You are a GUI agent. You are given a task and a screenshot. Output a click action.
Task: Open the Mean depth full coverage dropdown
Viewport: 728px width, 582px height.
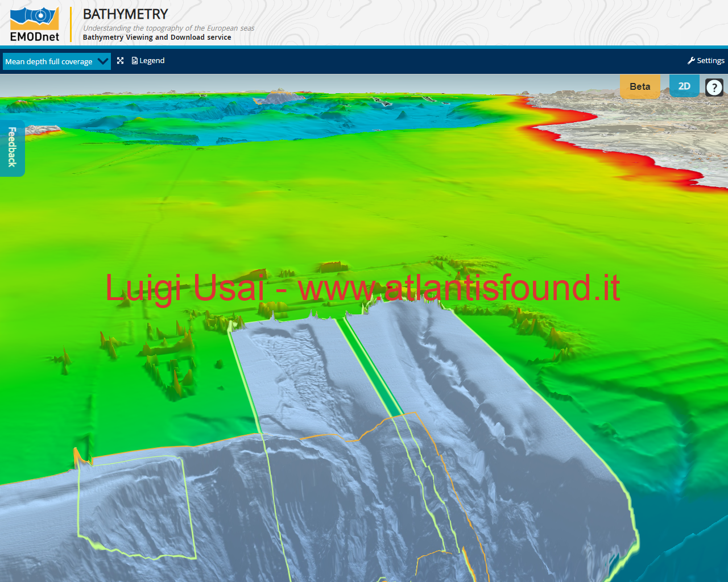click(x=57, y=61)
